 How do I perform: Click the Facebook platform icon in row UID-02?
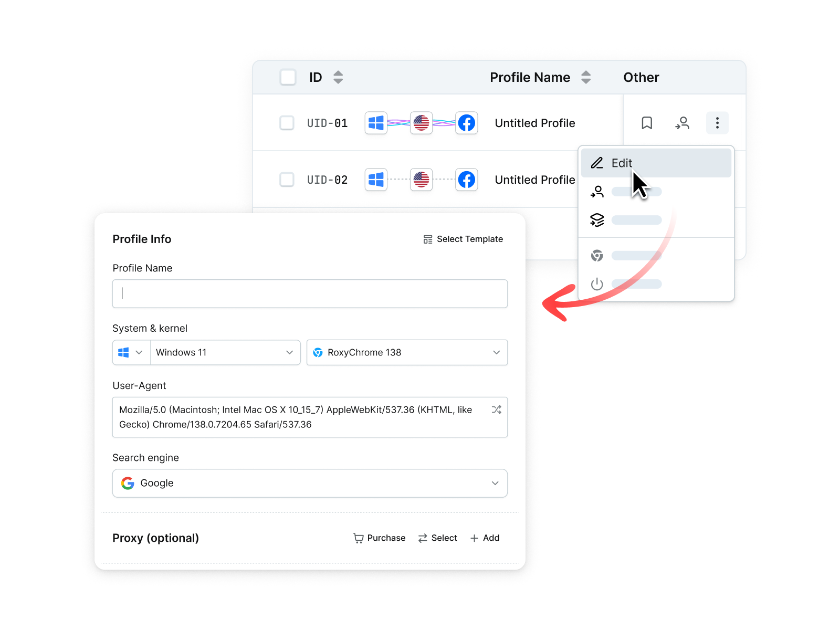point(466,179)
